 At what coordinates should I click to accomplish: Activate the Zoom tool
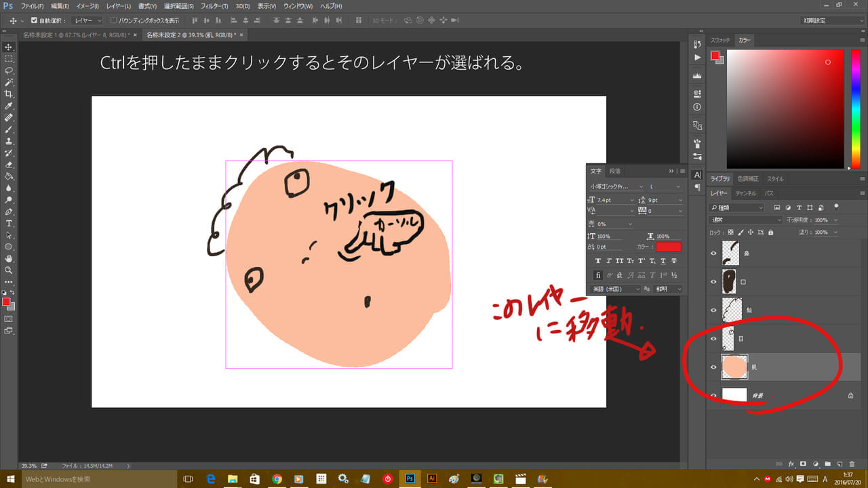pos(9,270)
